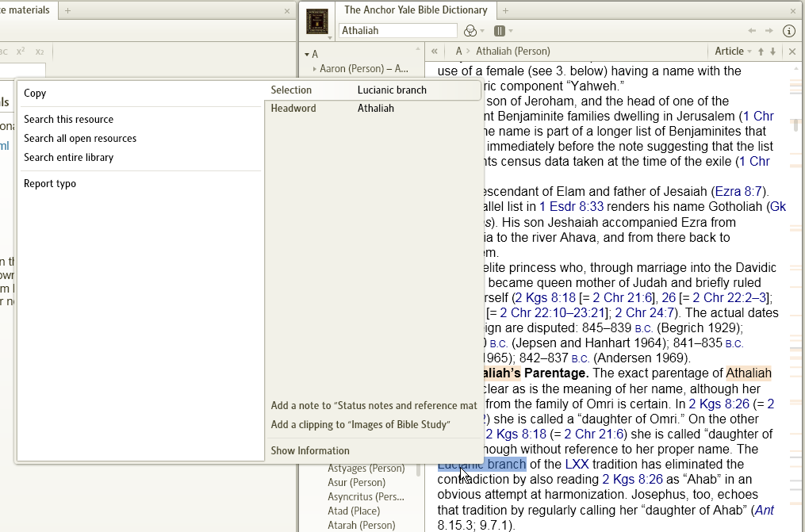Open the 2 Chr 21:6 link after 'daughter of'
This screenshot has width=805, height=532.
[593, 434]
